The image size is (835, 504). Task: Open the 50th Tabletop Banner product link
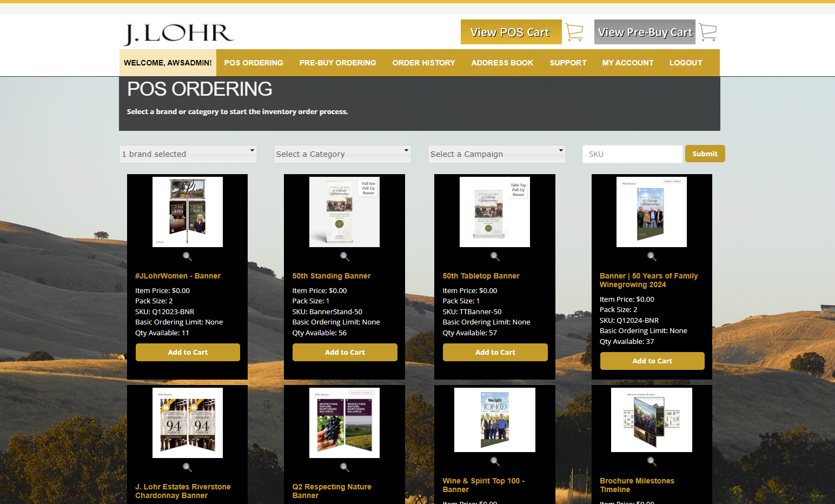tap(481, 276)
